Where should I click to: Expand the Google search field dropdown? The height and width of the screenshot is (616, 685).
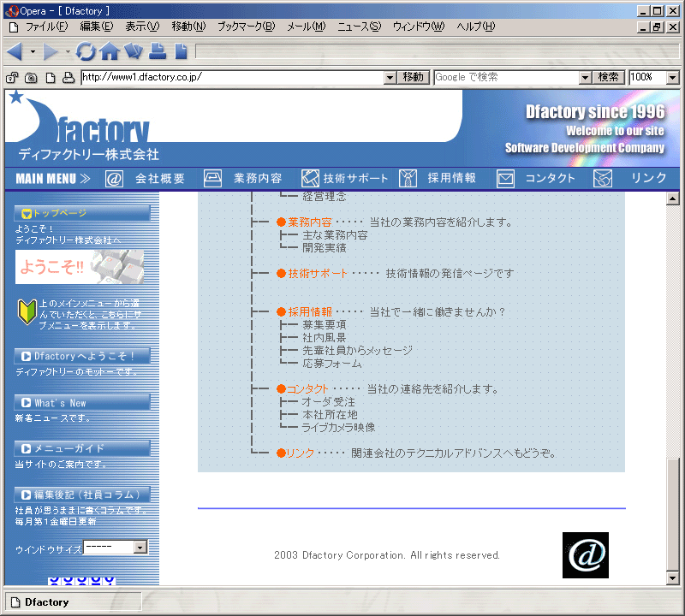click(586, 78)
